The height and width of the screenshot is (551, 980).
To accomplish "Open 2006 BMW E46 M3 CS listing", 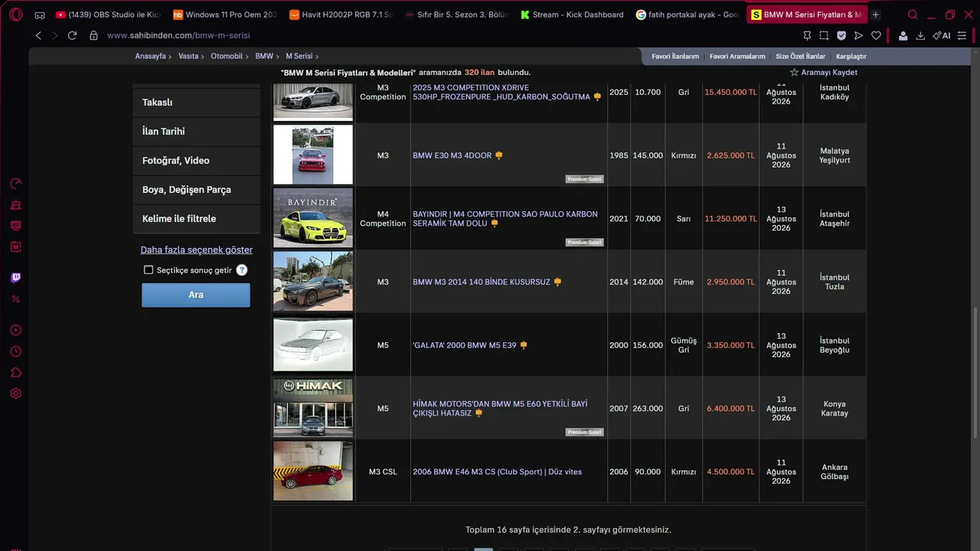I will [498, 472].
